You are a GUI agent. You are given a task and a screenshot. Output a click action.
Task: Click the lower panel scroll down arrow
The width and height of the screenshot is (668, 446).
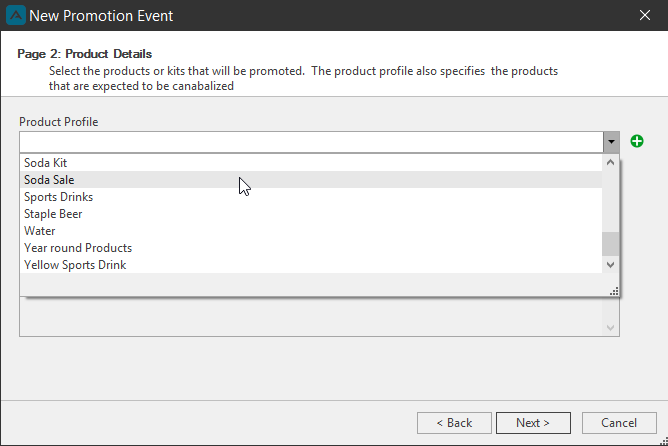(610, 328)
